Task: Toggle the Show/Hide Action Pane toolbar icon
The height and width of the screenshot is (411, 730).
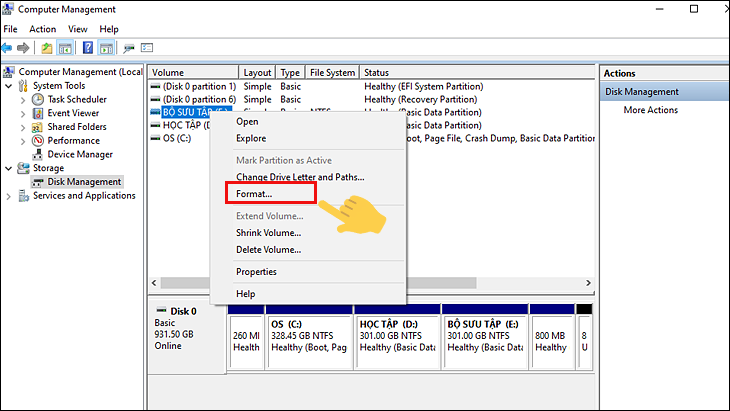Action: tap(106, 48)
